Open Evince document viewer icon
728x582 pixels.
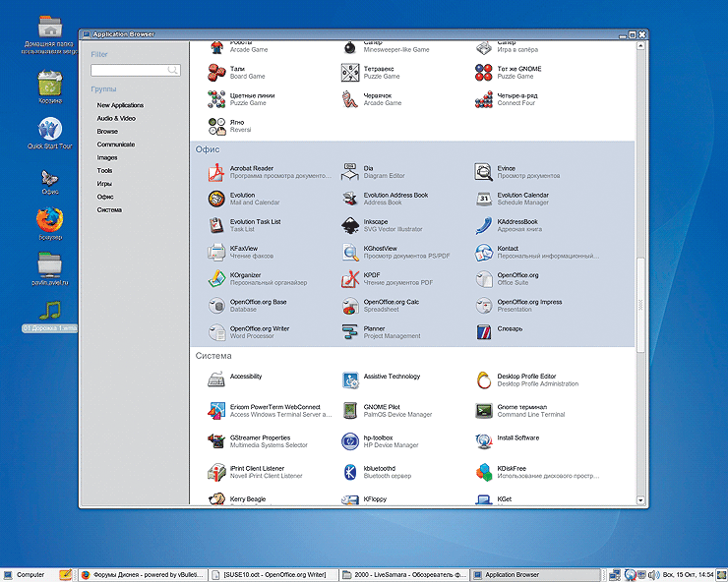pyautogui.click(x=483, y=172)
